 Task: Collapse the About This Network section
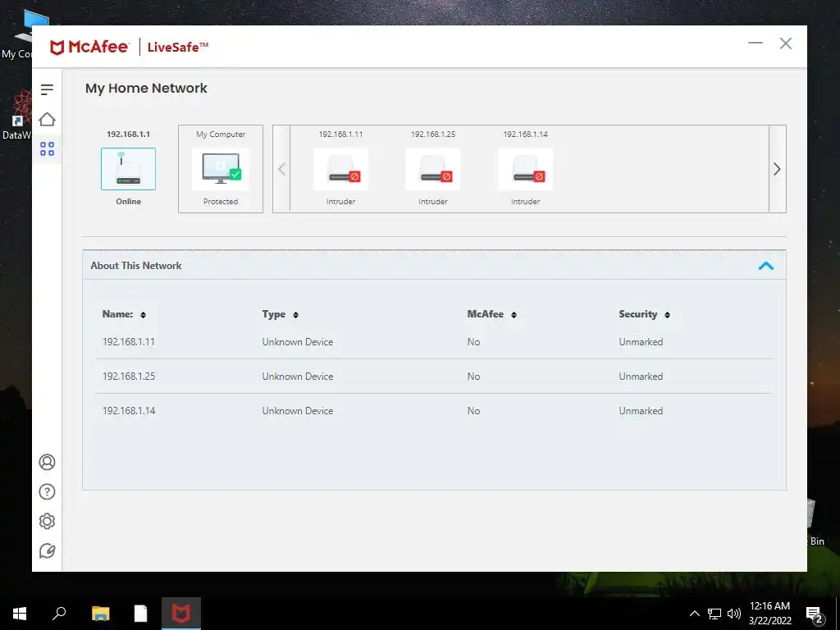tap(766, 266)
